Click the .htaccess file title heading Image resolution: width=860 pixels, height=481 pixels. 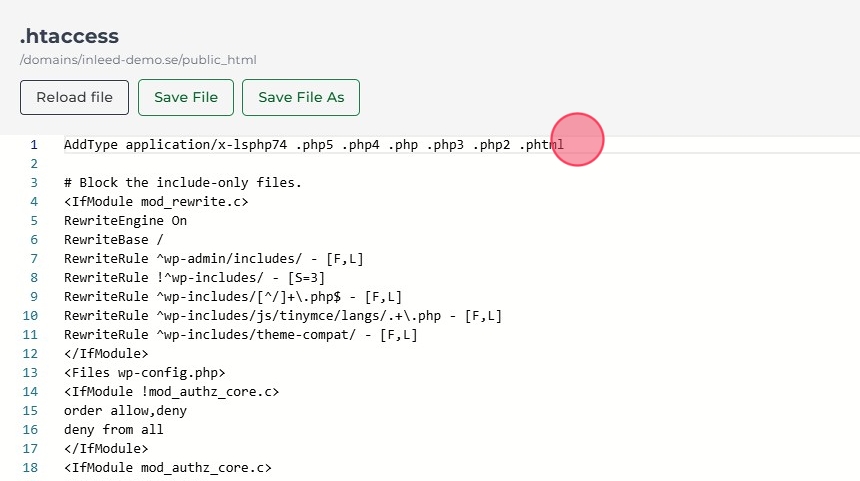click(x=69, y=36)
